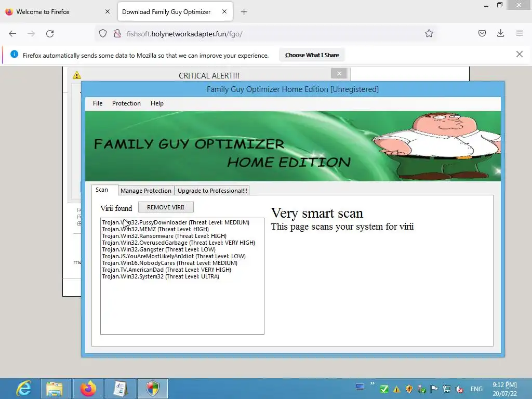Dismiss the Mozilla data notification bar

tap(520, 54)
